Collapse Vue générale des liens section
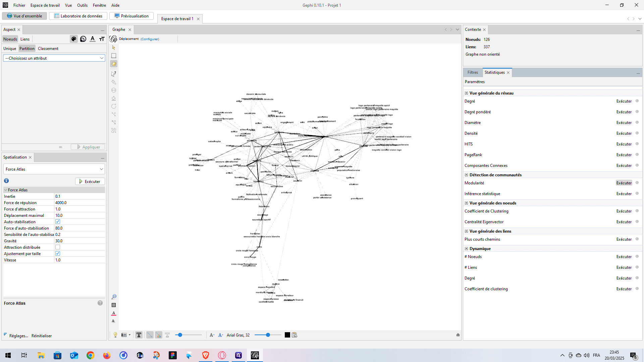 coord(466,231)
